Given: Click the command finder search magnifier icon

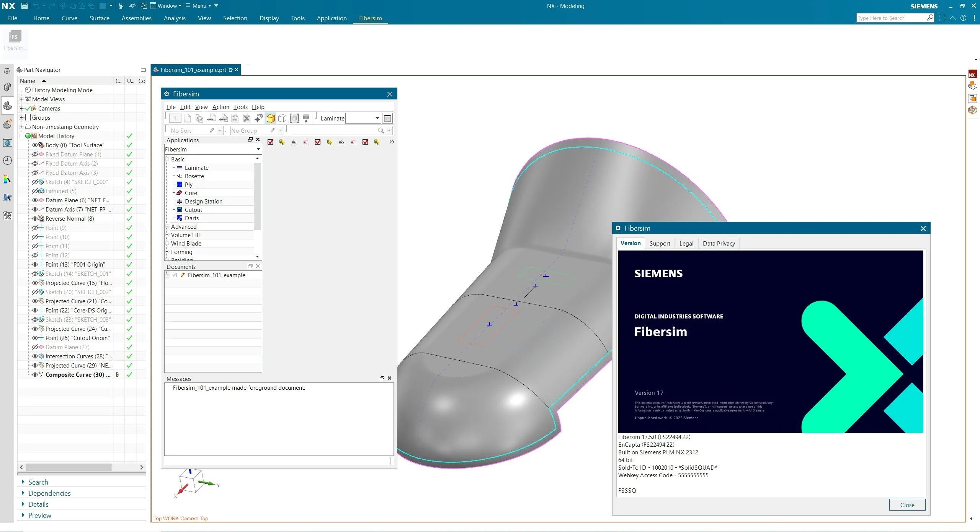Looking at the screenshot, I should 930,18.
